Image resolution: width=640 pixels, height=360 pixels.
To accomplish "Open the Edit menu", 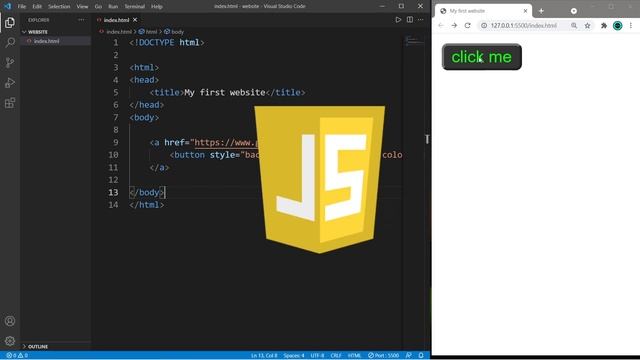I will tap(37, 7).
